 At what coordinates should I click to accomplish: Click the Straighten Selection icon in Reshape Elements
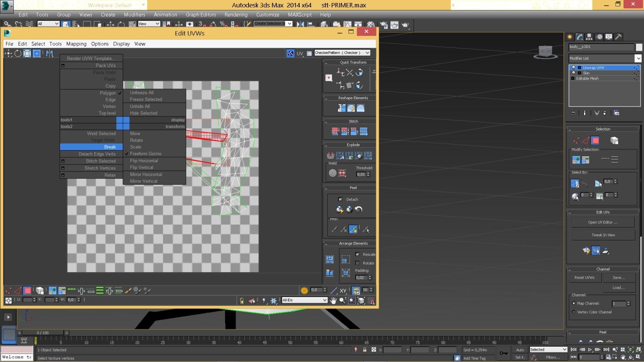[342, 108]
